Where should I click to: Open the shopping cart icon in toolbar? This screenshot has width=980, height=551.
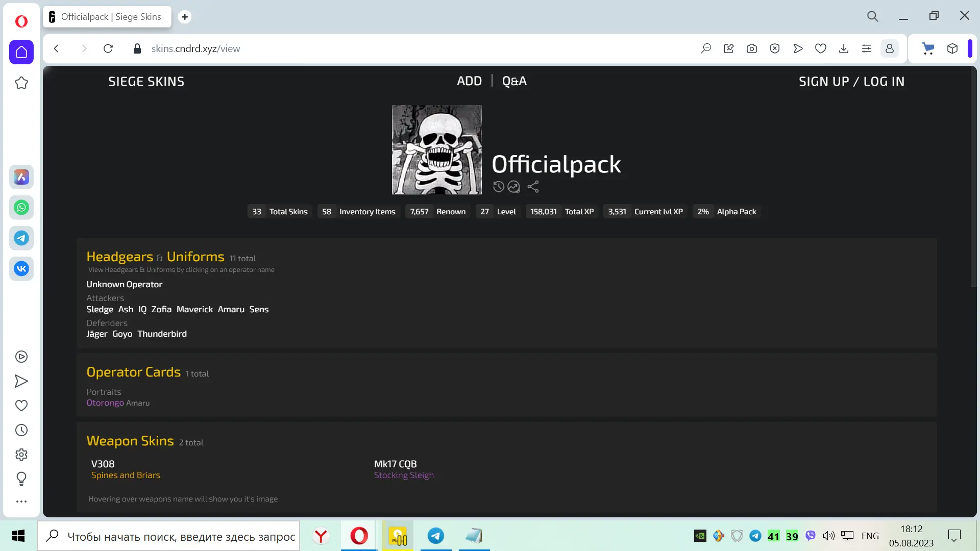pos(928,48)
